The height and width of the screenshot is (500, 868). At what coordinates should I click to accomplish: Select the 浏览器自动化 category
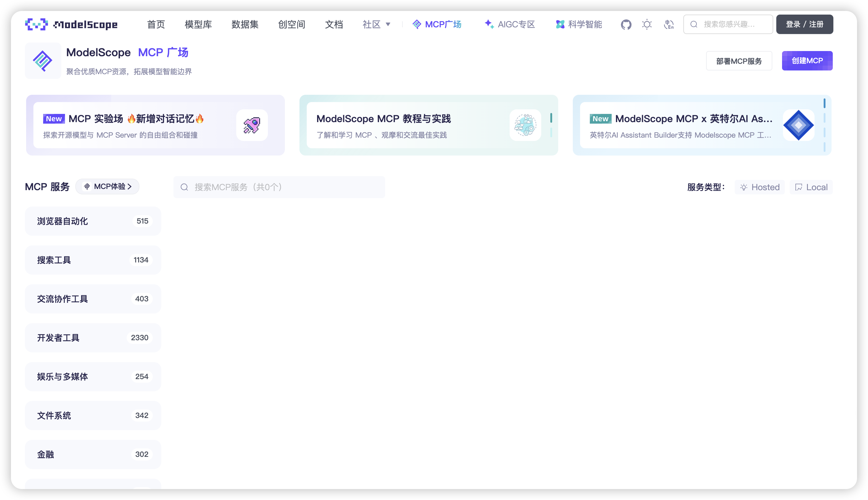(x=93, y=221)
